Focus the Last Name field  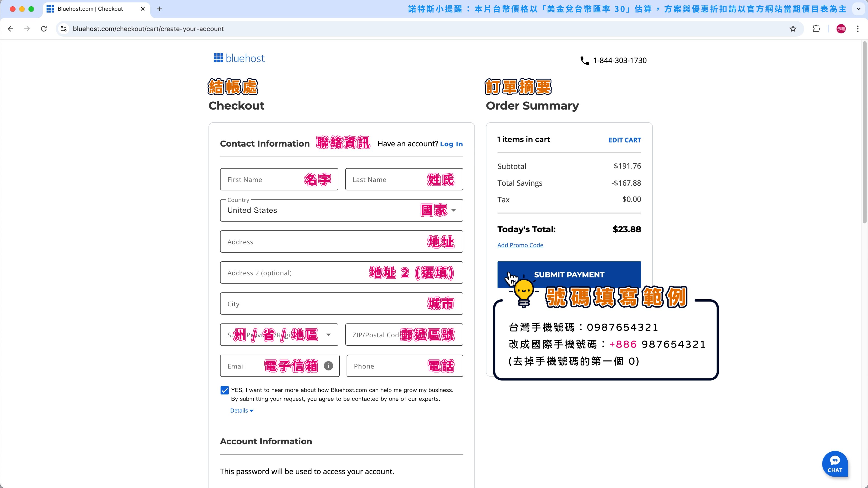(x=404, y=180)
